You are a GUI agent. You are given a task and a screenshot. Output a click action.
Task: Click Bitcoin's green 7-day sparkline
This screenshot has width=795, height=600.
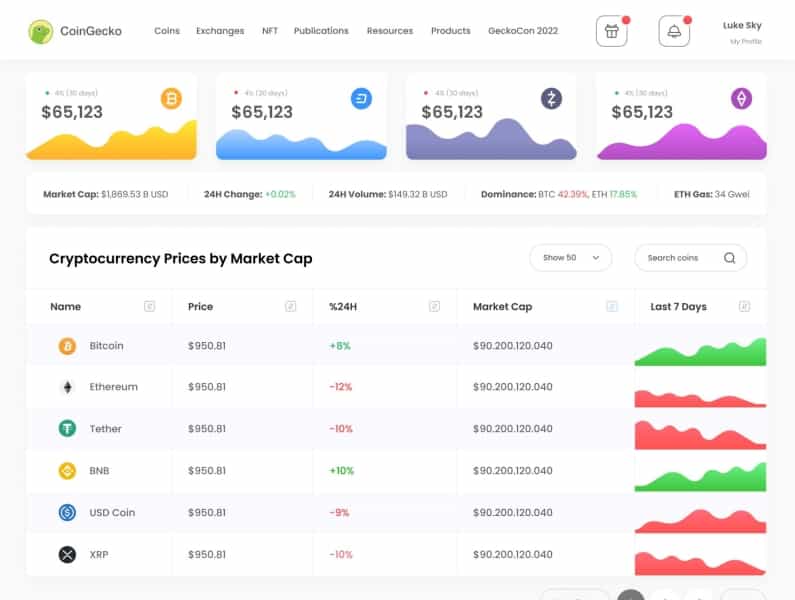700,351
